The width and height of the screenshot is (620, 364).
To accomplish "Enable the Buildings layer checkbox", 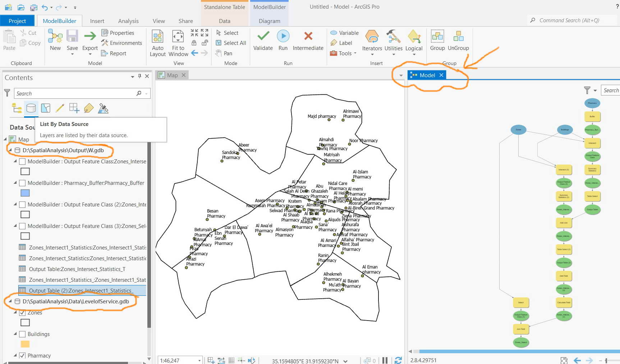I will click(x=22, y=334).
